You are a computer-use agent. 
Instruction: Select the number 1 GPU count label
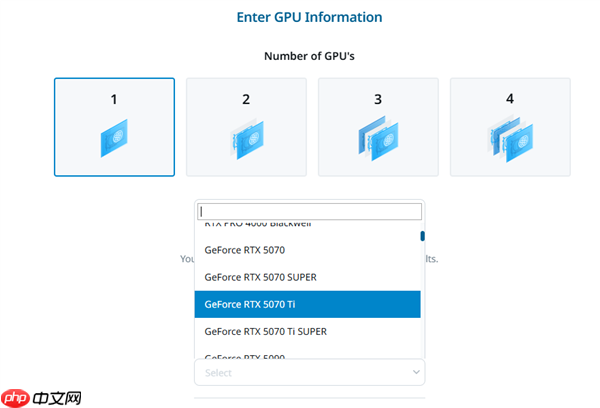114,99
